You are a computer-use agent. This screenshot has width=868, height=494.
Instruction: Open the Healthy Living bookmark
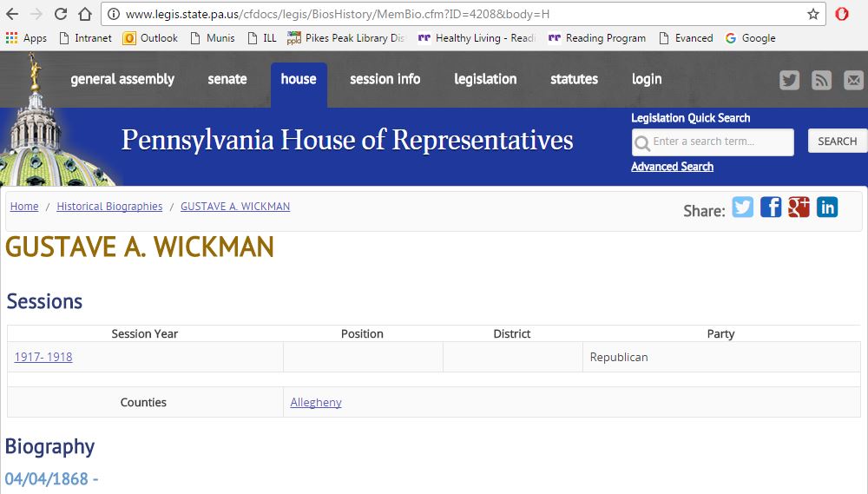click(476, 37)
